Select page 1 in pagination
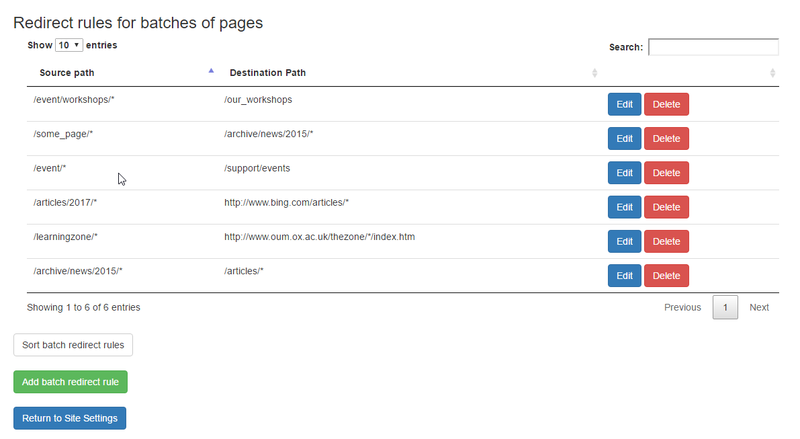800x439 pixels. tap(725, 307)
